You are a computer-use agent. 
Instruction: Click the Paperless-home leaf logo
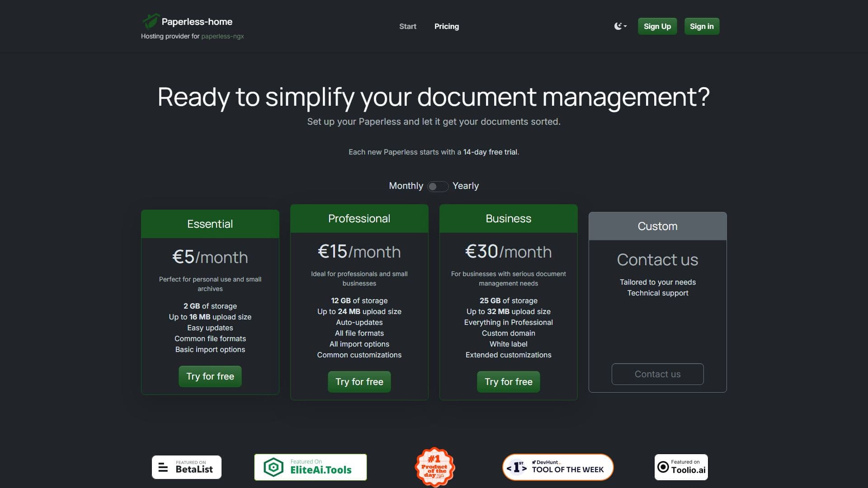151,21
